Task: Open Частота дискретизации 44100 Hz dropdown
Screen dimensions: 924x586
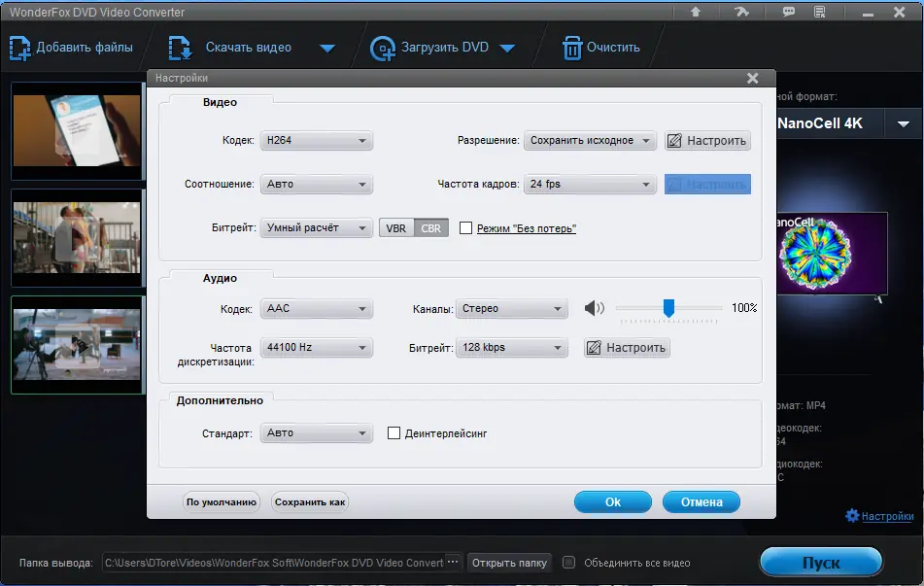Action: (x=317, y=347)
